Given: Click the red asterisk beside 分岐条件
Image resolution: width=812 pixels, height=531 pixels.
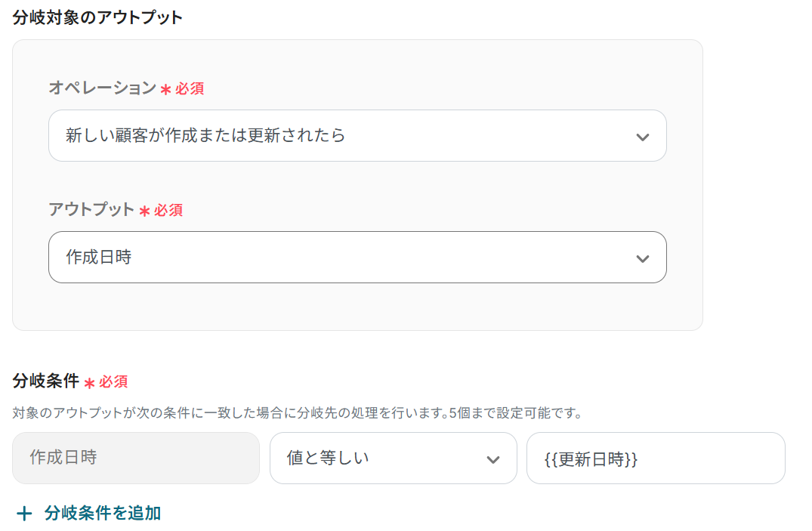Looking at the screenshot, I should tap(89, 382).
